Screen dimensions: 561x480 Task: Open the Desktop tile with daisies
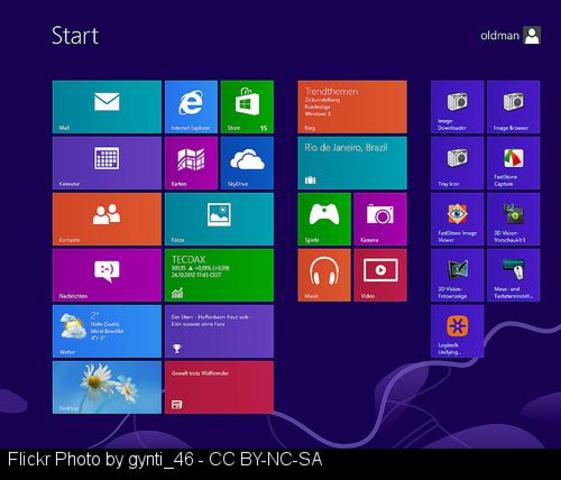point(107,387)
